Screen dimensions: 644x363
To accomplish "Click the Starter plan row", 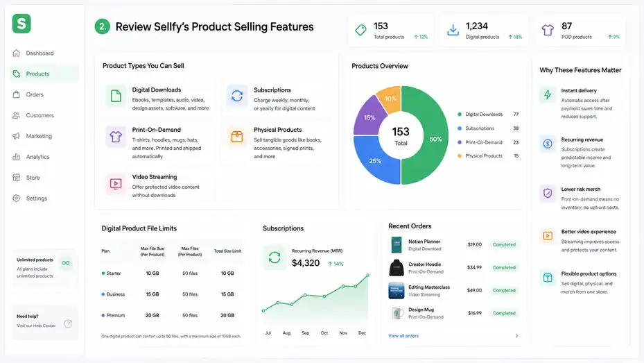I will [x=172, y=273].
